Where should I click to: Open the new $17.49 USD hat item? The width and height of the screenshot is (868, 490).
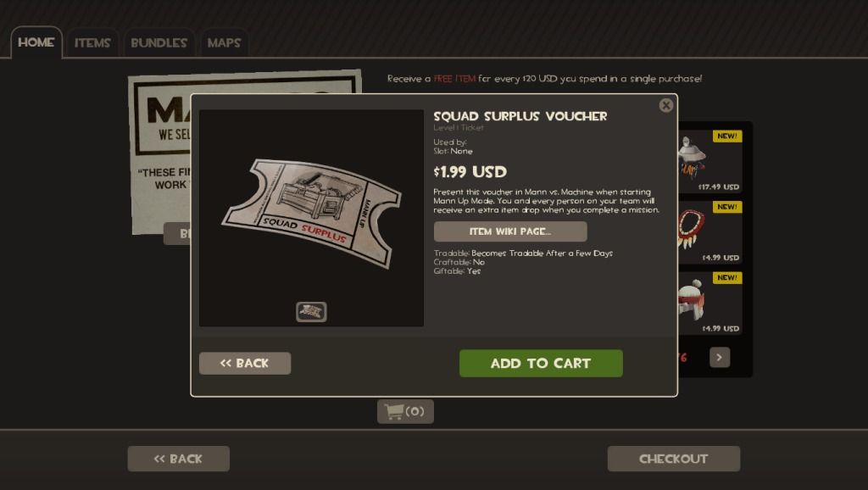tap(710, 161)
